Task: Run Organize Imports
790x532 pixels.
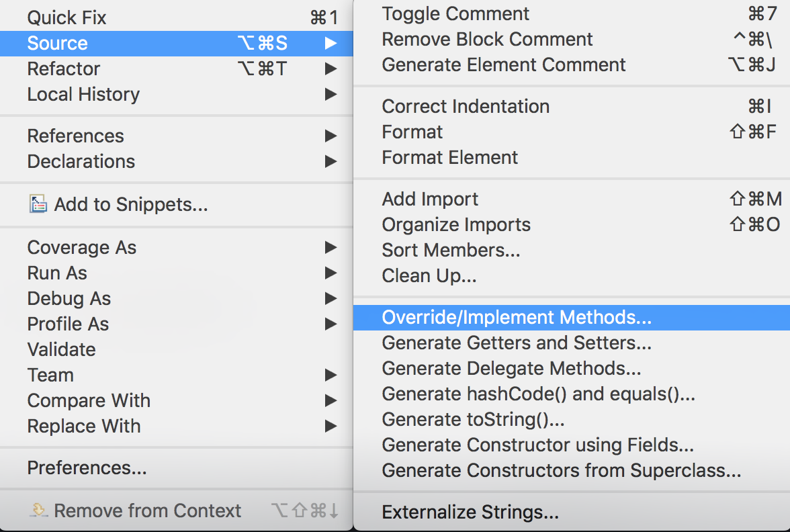Action: coord(456,224)
